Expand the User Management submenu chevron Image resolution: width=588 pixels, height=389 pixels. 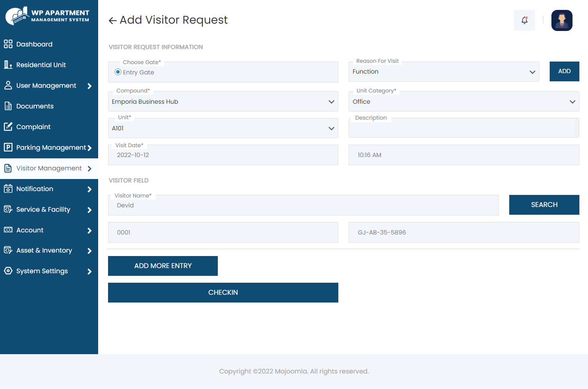coord(90,86)
